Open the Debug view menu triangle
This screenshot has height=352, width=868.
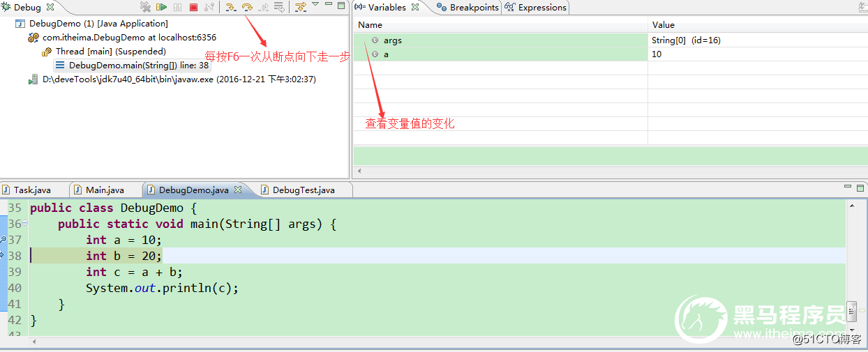tap(315, 5)
